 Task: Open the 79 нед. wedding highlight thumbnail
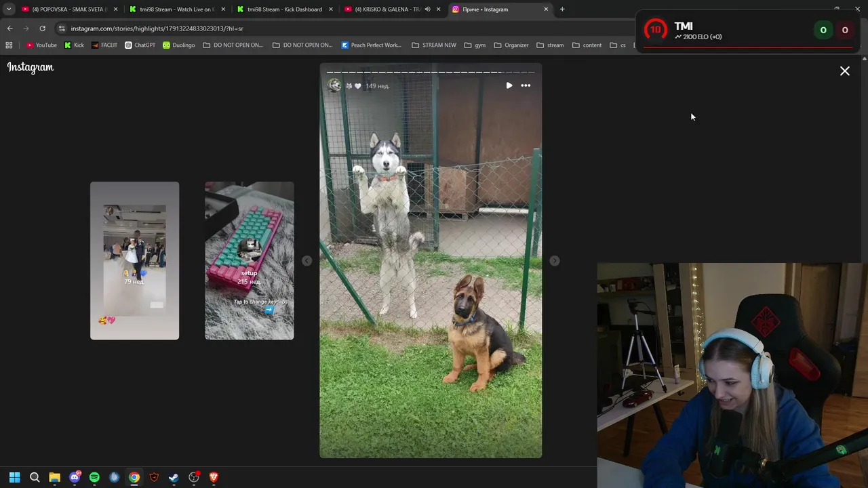pyautogui.click(x=135, y=261)
